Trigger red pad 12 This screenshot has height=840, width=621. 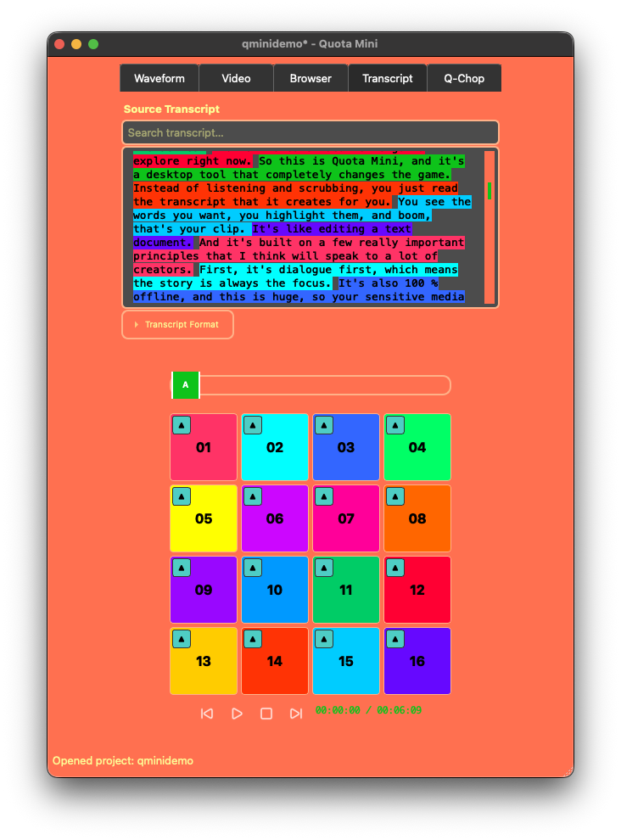pos(417,590)
